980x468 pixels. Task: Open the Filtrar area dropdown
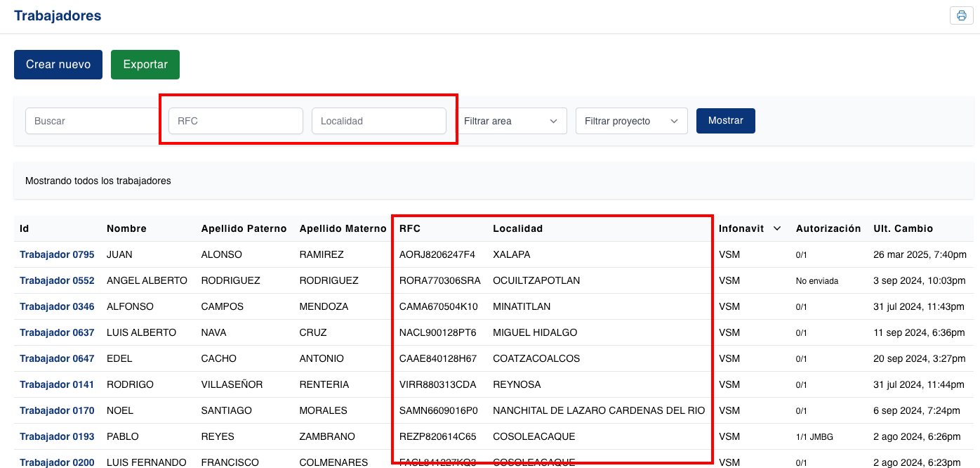(x=511, y=121)
